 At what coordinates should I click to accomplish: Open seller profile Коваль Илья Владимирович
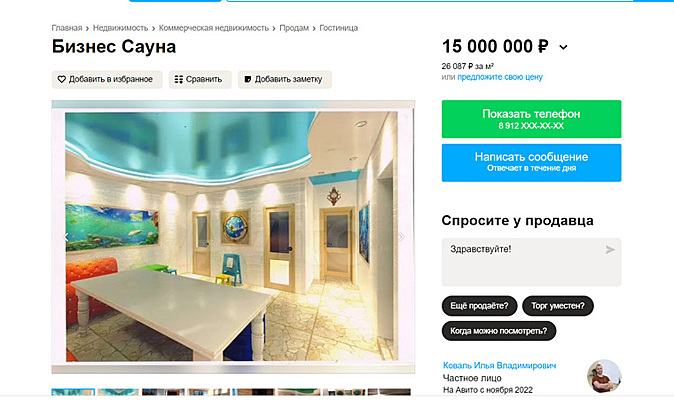coord(499,365)
